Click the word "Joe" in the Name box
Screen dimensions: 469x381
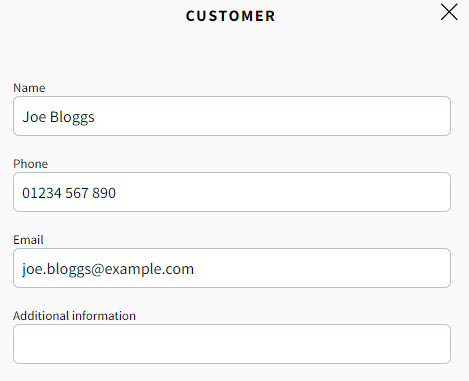pyautogui.click(x=34, y=117)
